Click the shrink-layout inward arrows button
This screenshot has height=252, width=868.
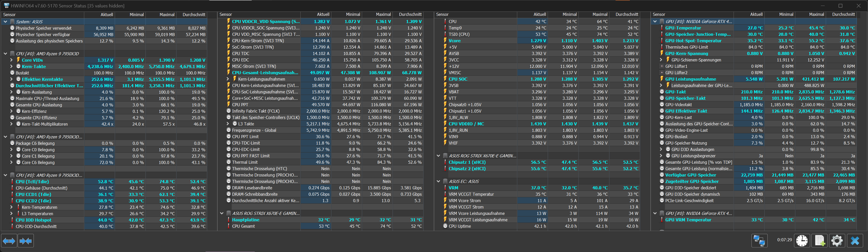click(x=26, y=241)
